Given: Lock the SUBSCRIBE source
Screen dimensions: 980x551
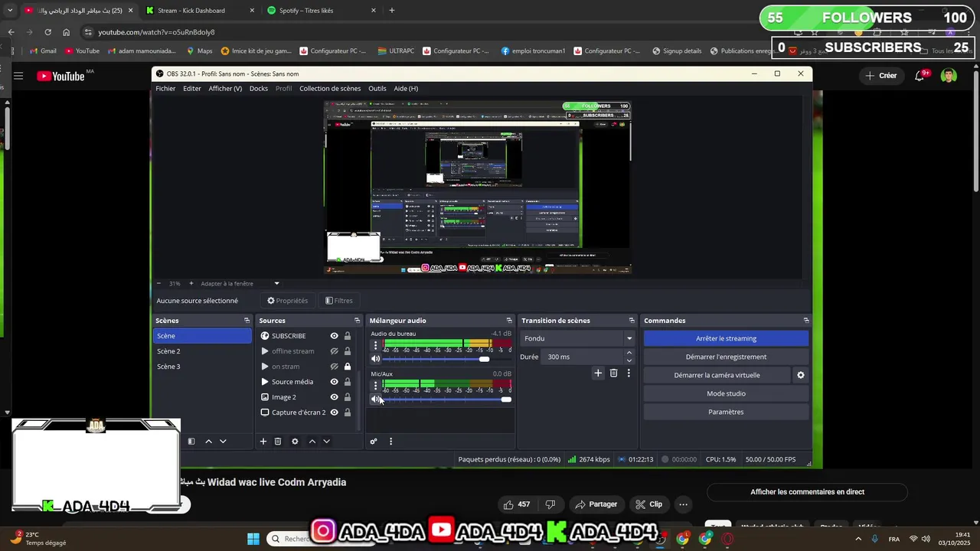Looking at the screenshot, I should [348, 336].
